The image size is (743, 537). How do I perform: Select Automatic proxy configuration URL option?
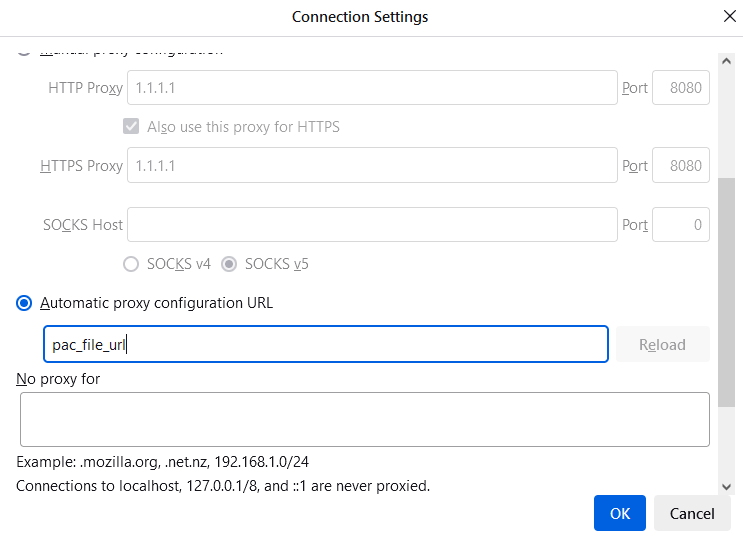(x=25, y=303)
